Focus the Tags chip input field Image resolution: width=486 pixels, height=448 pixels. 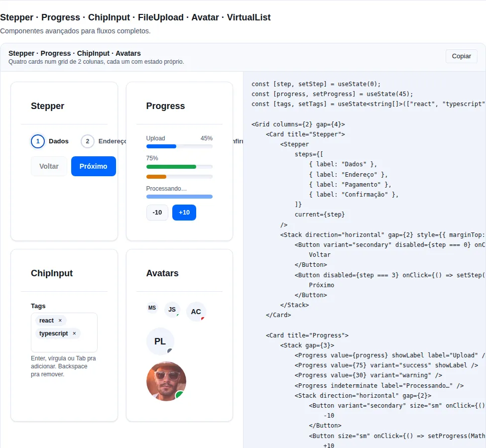point(64,333)
